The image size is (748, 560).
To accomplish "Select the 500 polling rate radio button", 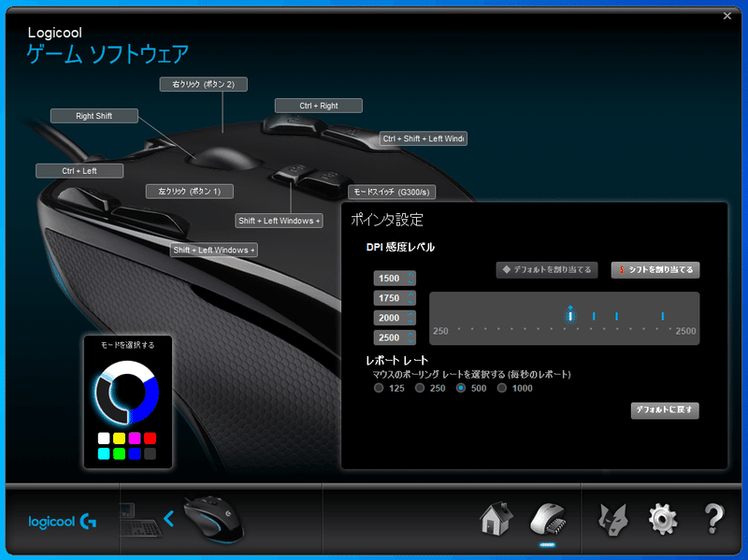I will [461, 388].
